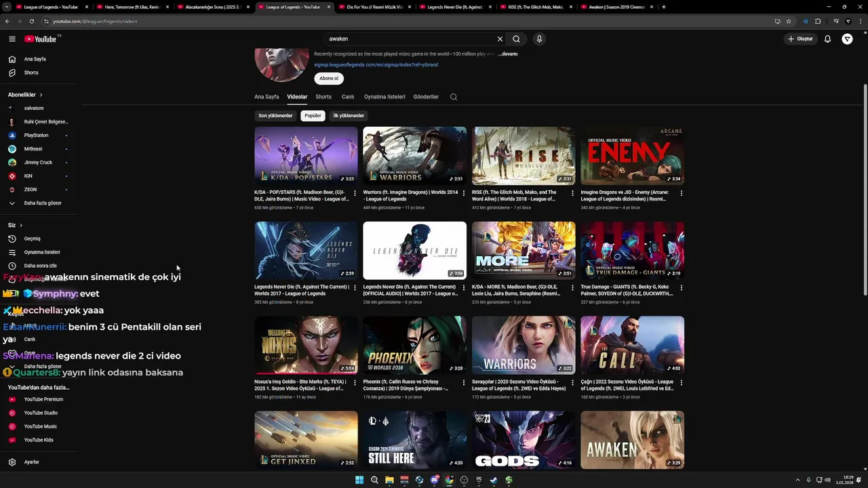Open the K/DA MORE video title
This screenshot has height=488, width=868.
(517, 290)
